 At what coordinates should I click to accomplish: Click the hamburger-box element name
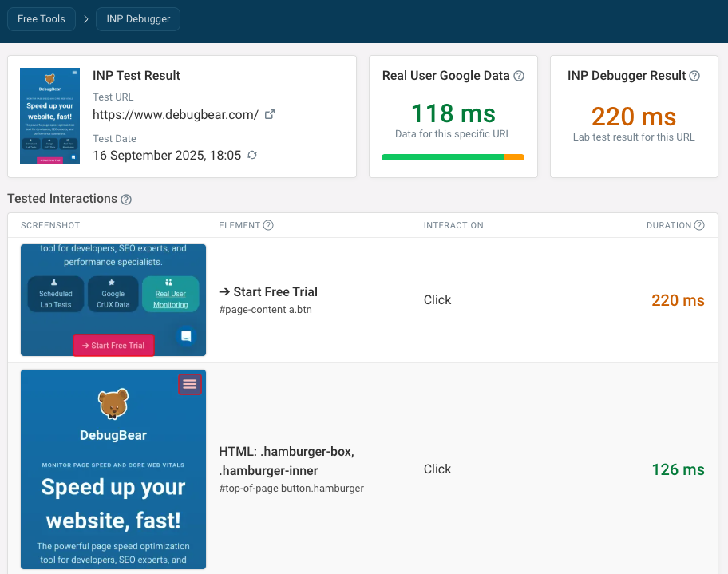tap(287, 461)
